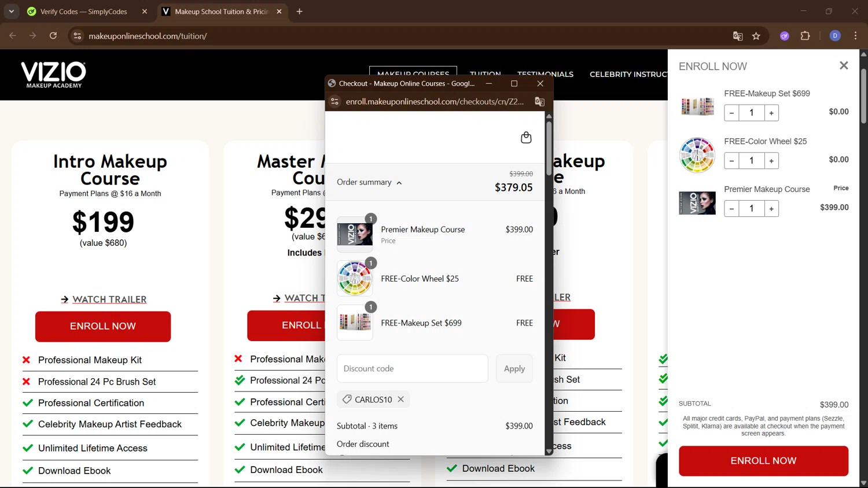
Task: Click the Color Wheel quantity field in cart
Action: pyautogui.click(x=752, y=161)
